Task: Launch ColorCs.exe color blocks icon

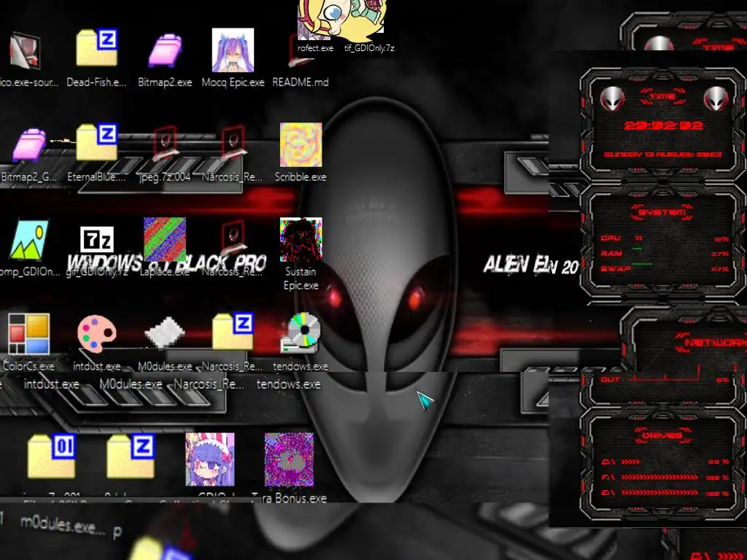Action: point(28,334)
